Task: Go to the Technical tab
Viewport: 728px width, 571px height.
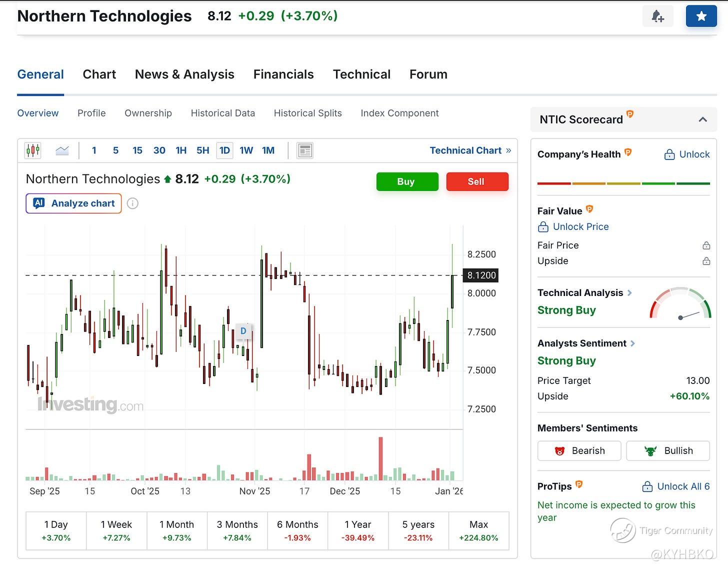Action: [361, 74]
